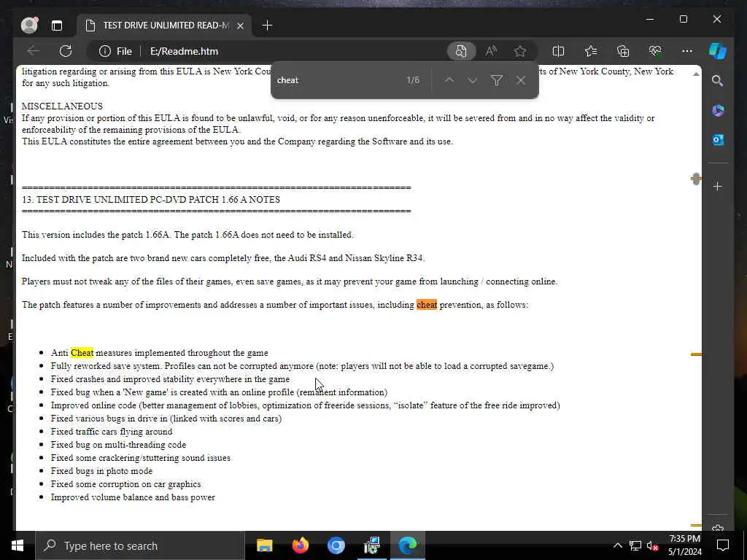
Task: Click the orange-highlighted "cheat" match
Action: tap(426, 305)
